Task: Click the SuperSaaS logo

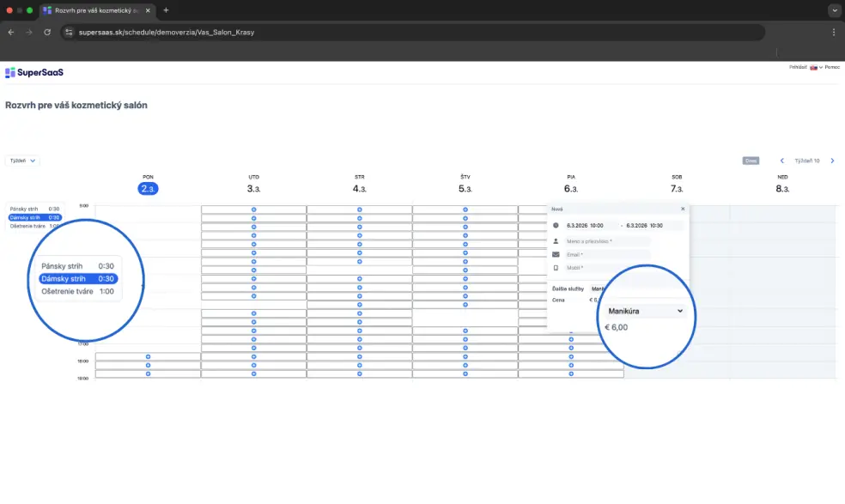Action: point(34,73)
